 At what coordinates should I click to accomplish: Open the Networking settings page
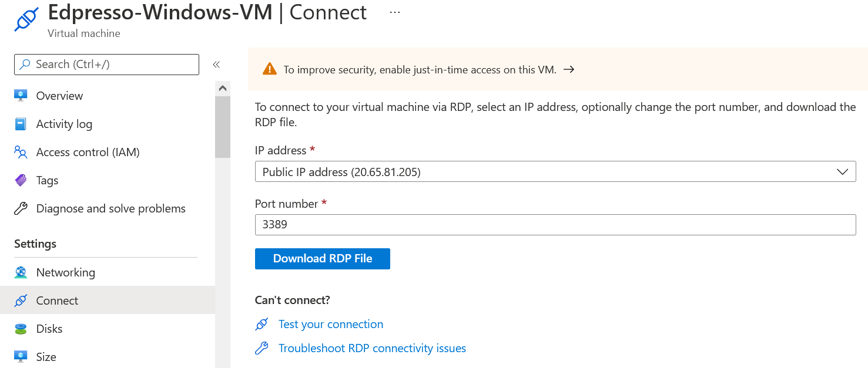(65, 272)
